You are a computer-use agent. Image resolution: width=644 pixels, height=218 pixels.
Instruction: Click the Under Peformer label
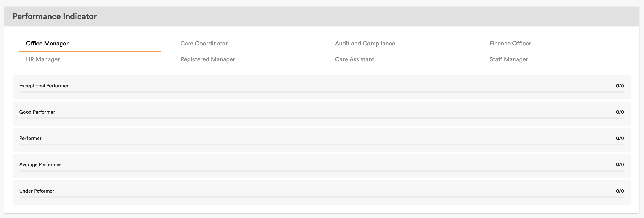click(37, 191)
